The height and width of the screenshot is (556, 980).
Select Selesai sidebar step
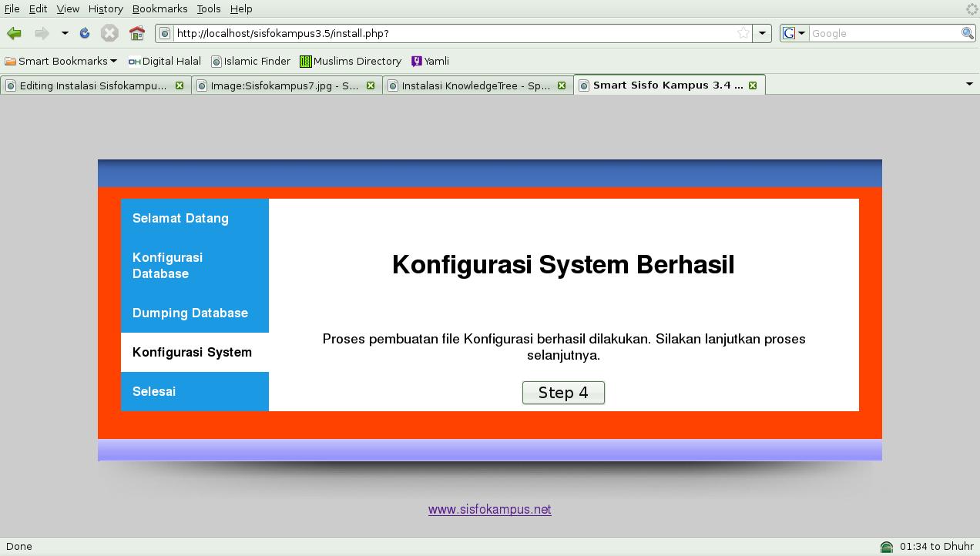click(x=195, y=391)
